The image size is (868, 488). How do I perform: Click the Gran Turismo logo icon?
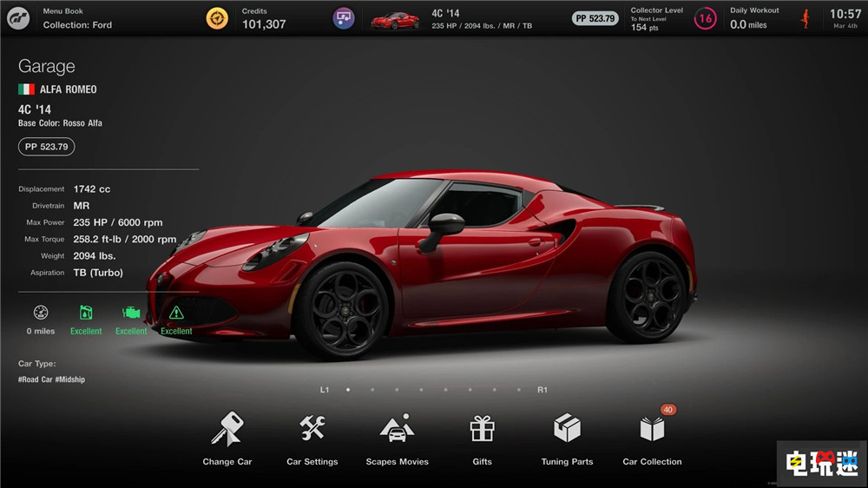[18, 18]
